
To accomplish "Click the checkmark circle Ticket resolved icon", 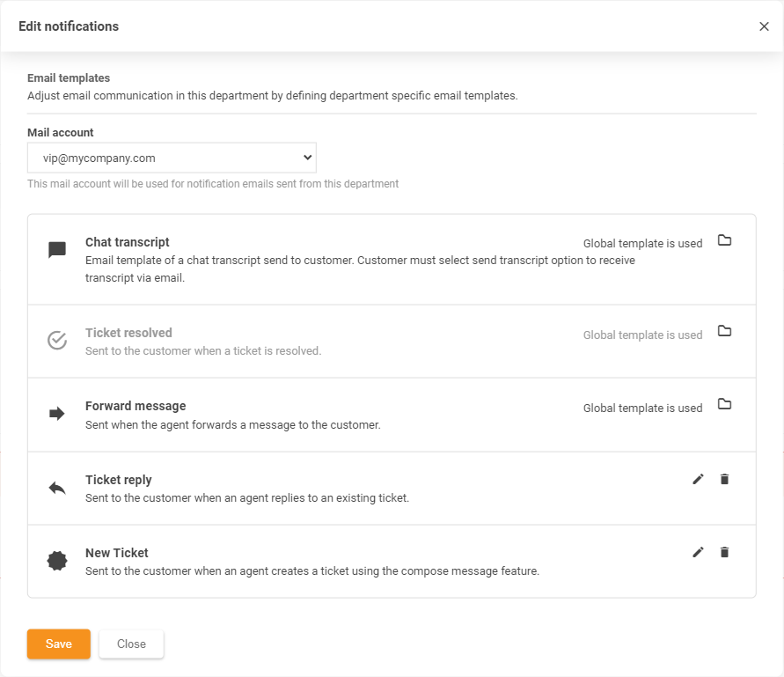I will click(x=57, y=341).
